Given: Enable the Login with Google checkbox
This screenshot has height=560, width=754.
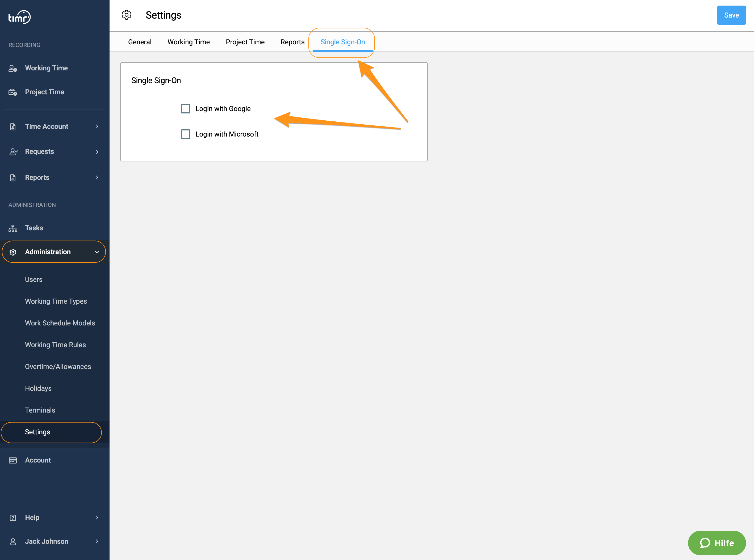Looking at the screenshot, I should pos(186,109).
